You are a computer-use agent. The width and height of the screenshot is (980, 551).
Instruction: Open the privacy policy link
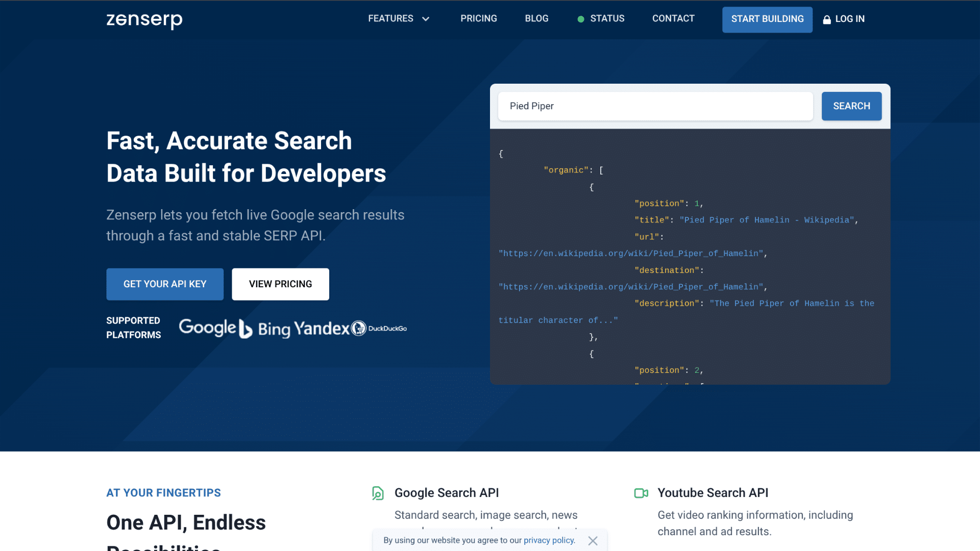click(549, 540)
